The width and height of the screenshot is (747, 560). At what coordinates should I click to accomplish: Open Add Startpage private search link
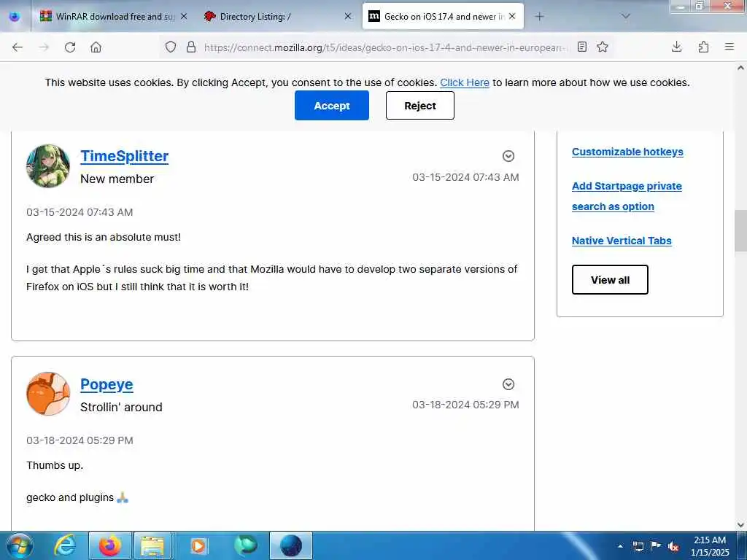[x=627, y=196]
